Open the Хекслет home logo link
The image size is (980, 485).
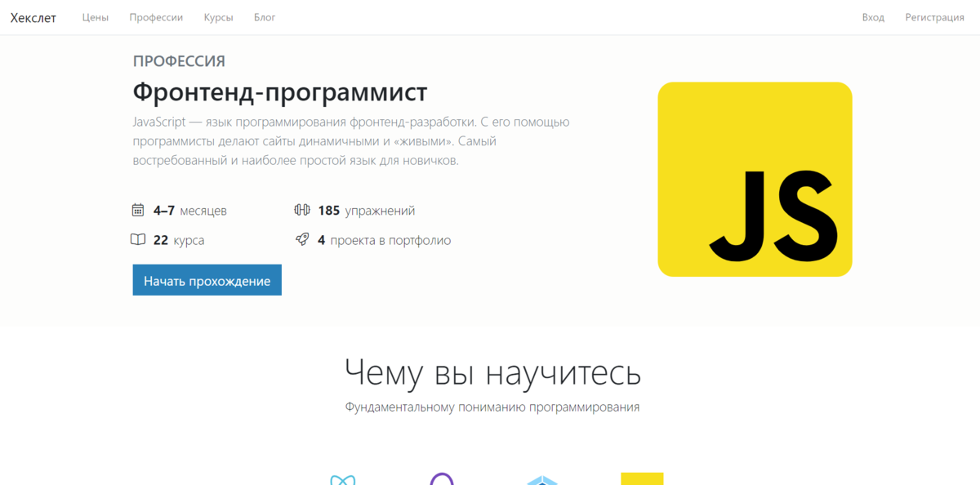[x=33, y=17]
